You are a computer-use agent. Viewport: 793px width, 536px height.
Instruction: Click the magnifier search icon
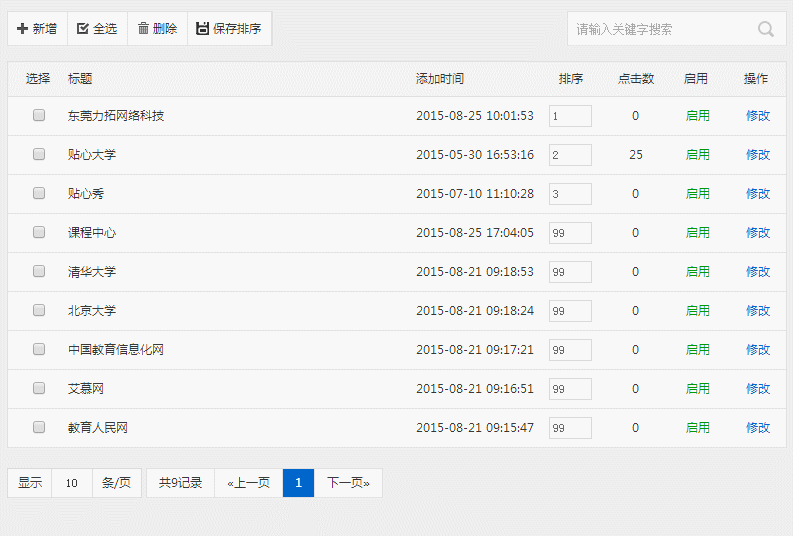(766, 29)
